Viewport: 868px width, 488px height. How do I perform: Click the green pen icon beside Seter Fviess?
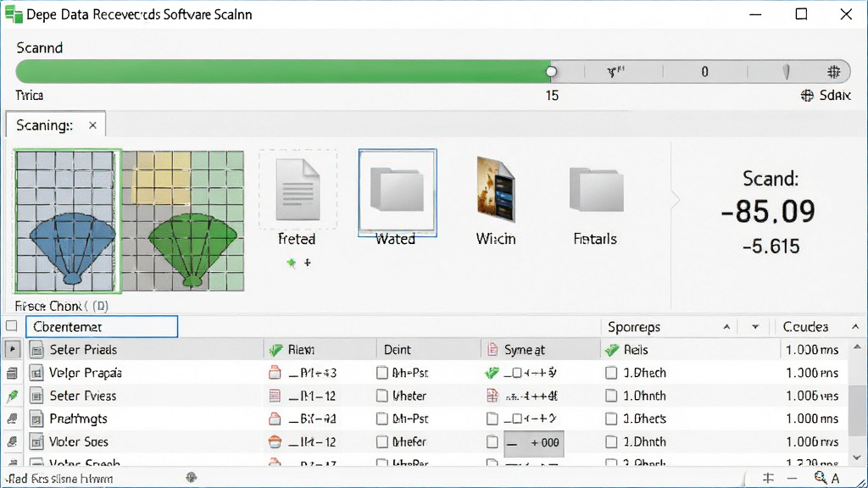pos(12,396)
